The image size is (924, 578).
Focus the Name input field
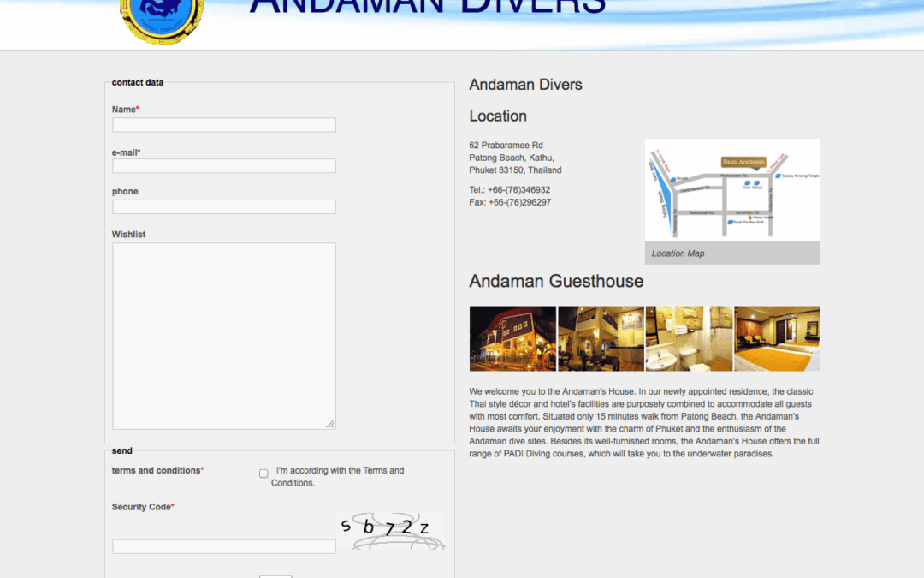[x=224, y=125]
